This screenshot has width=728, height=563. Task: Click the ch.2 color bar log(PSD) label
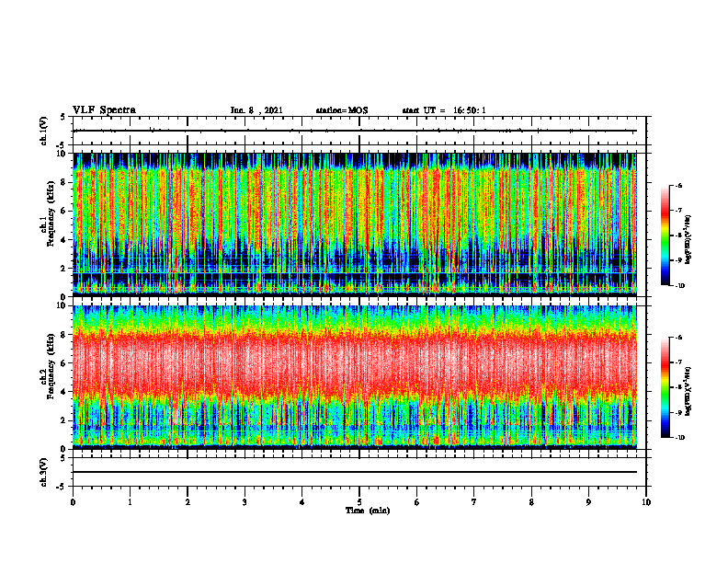tap(688, 391)
